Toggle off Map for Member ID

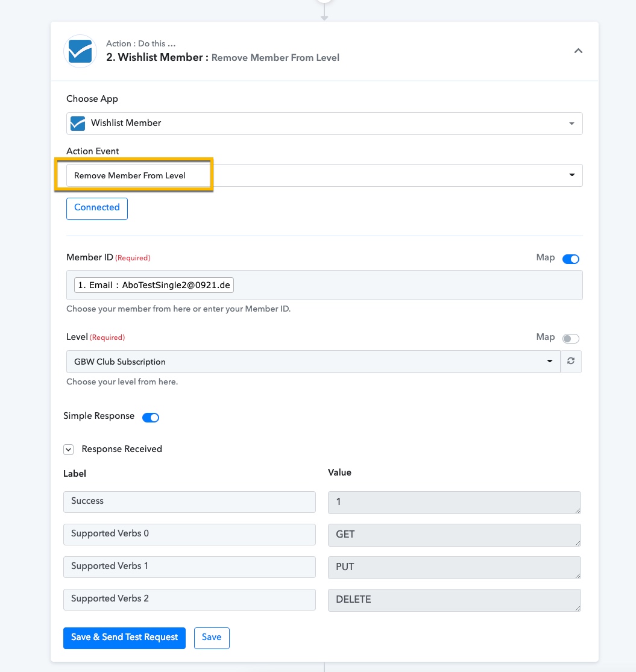(570, 259)
